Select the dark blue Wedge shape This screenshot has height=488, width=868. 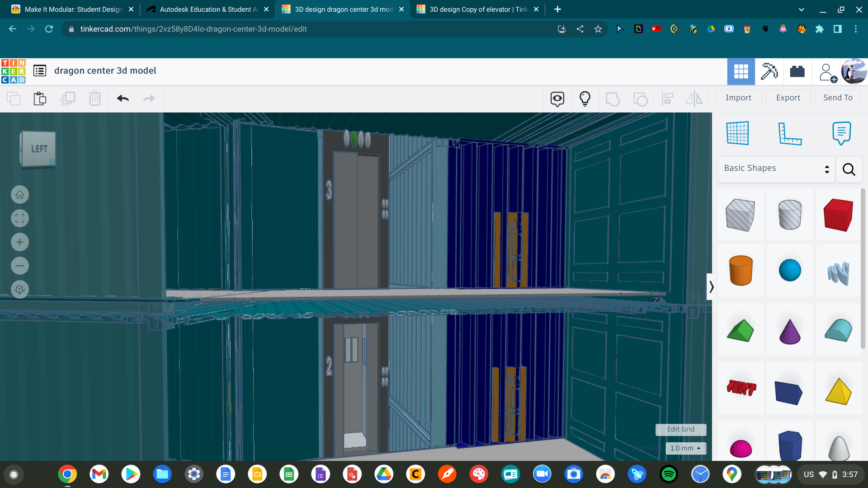[788, 392]
